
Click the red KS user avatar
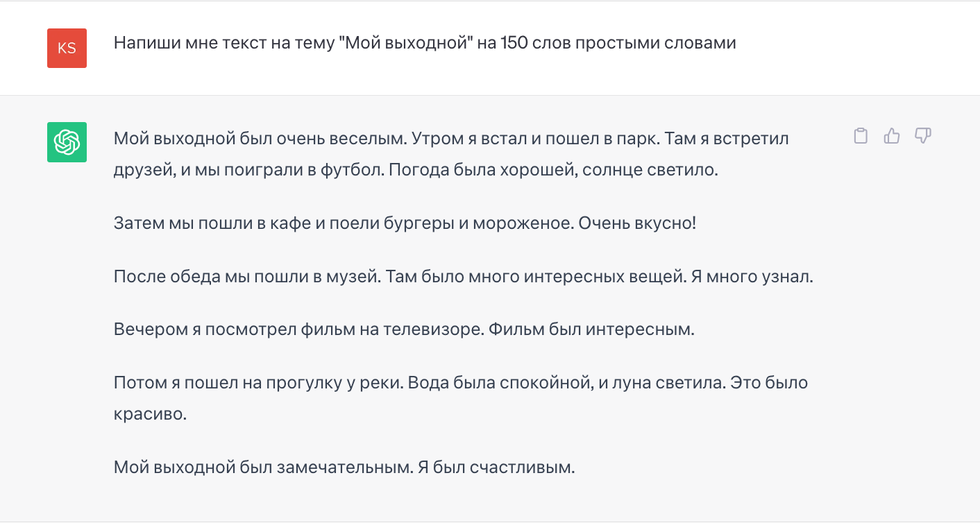pyautogui.click(x=67, y=48)
